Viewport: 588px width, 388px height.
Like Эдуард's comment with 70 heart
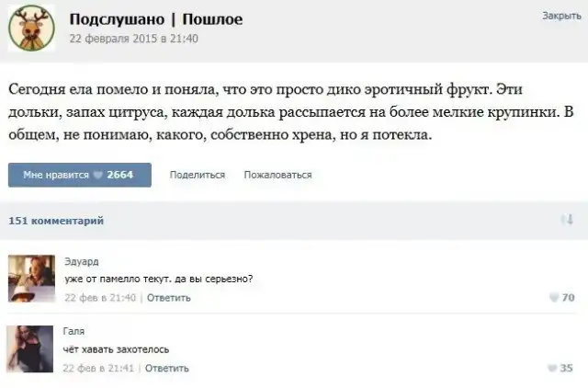coord(560,297)
